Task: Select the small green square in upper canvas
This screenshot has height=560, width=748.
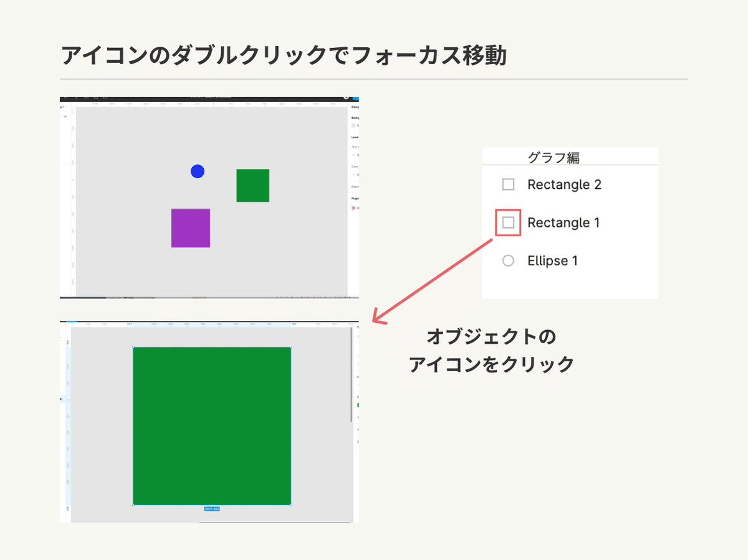Action: pyautogui.click(x=252, y=186)
